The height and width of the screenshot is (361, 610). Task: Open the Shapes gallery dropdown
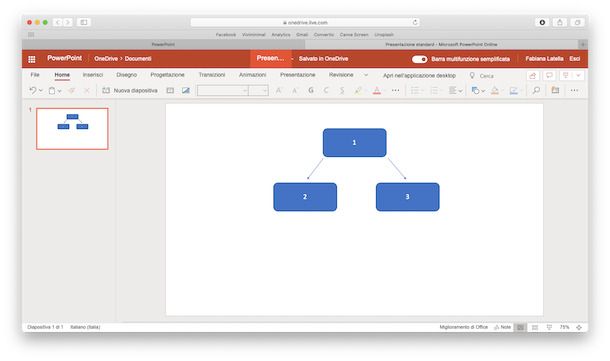point(478,90)
